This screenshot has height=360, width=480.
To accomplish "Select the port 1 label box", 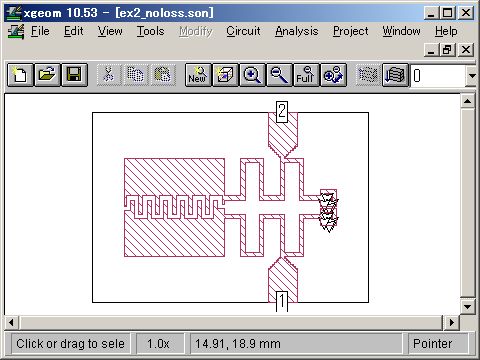I will [282, 301].
